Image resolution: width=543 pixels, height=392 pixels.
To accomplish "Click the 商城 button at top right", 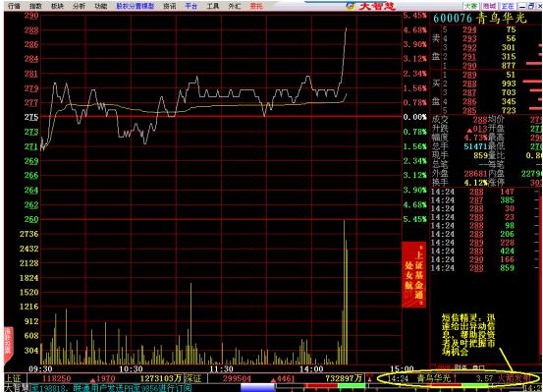I will coord(489,6).
